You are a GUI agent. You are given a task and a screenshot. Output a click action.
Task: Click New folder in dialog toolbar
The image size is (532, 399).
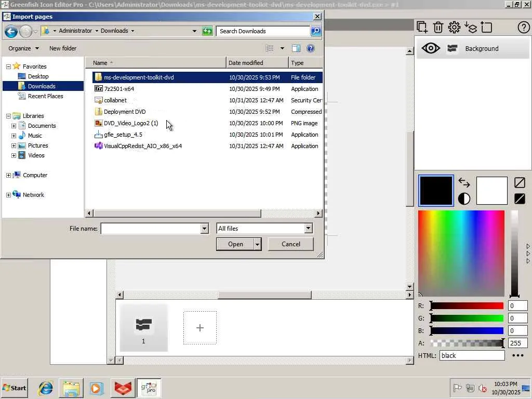(x=63, y=48)
